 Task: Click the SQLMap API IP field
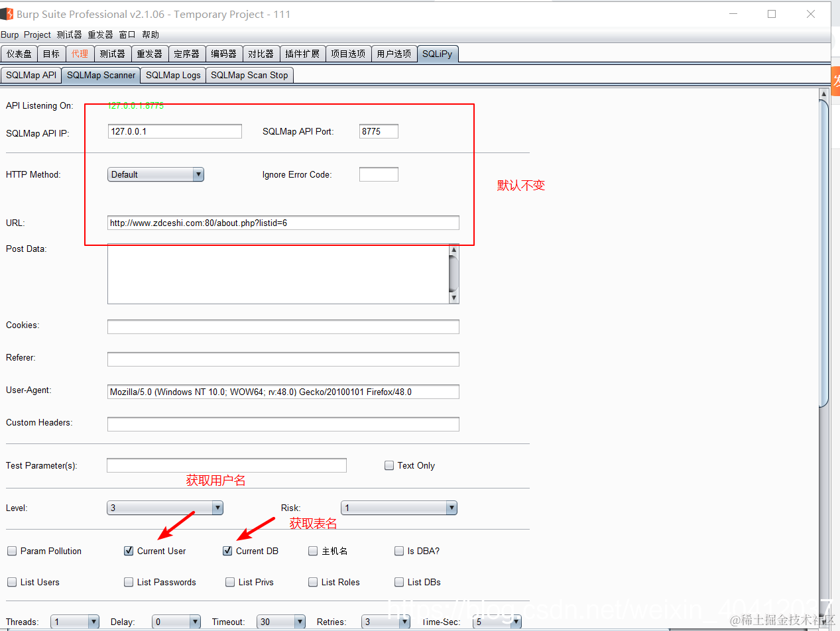175,131
